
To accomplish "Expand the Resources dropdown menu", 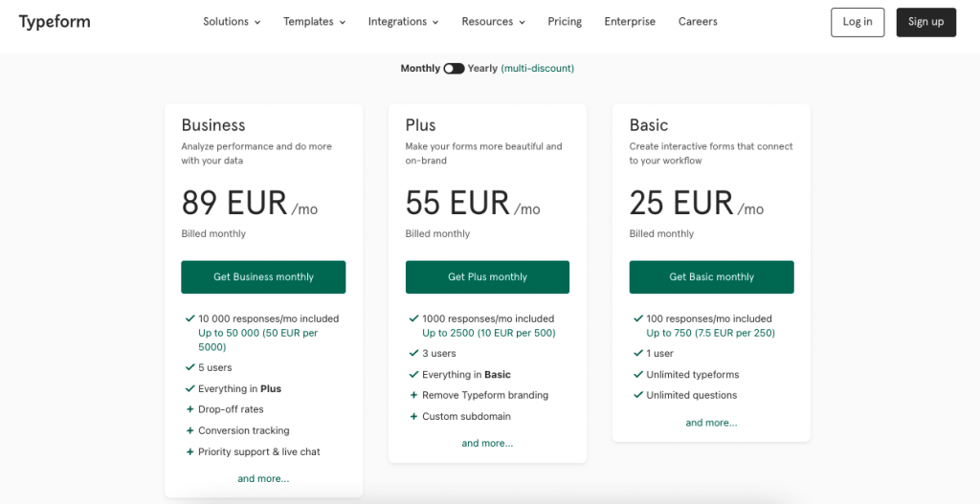I will coord(494,22).
